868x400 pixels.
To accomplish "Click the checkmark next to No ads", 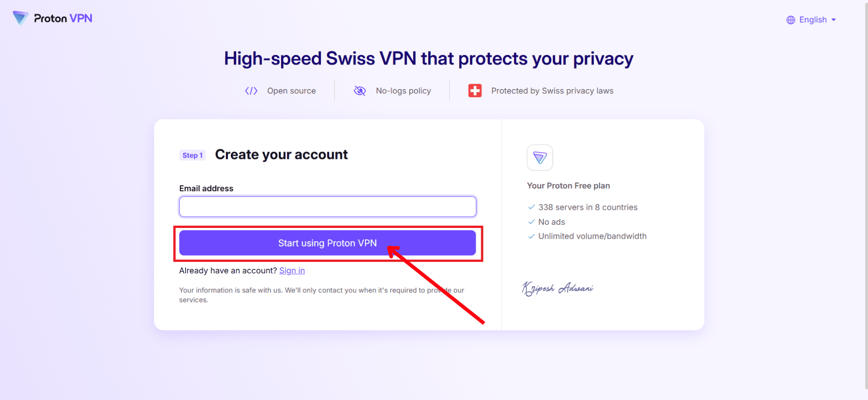I will (532, 222).
